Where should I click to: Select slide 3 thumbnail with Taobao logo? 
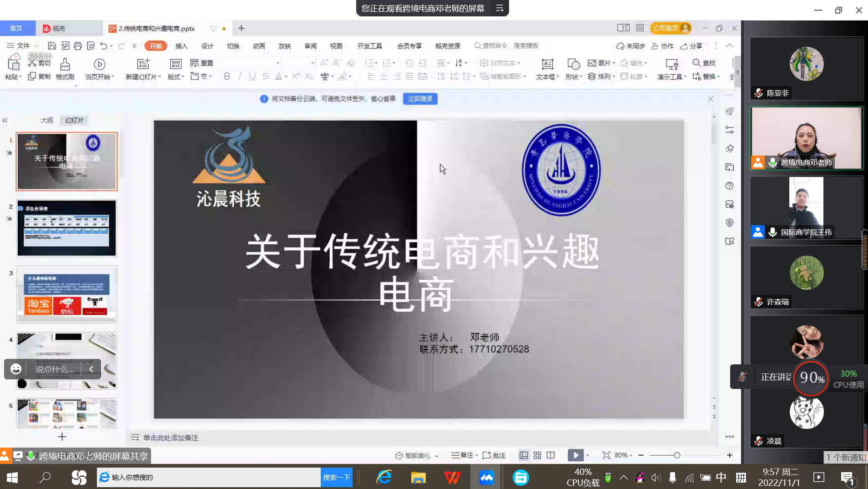point(67,294)
